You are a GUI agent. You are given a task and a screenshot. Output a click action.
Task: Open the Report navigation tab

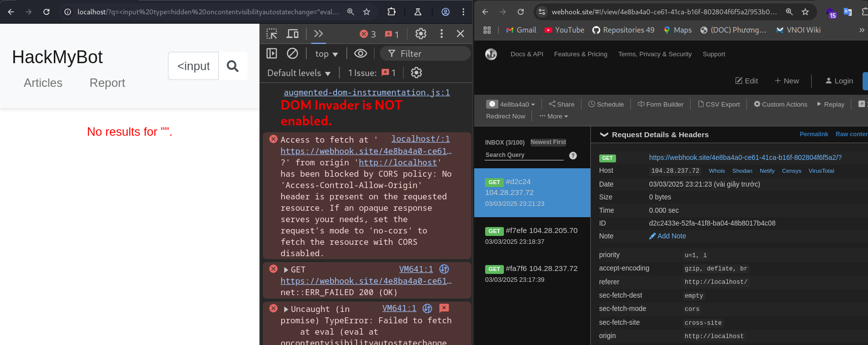click(x=107, y=83)
